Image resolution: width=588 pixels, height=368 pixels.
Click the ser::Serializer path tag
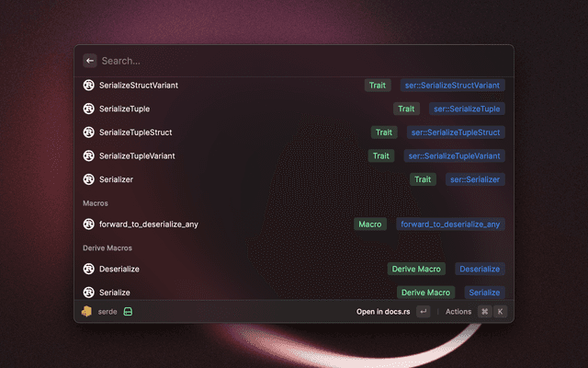(x=475, y=179)
